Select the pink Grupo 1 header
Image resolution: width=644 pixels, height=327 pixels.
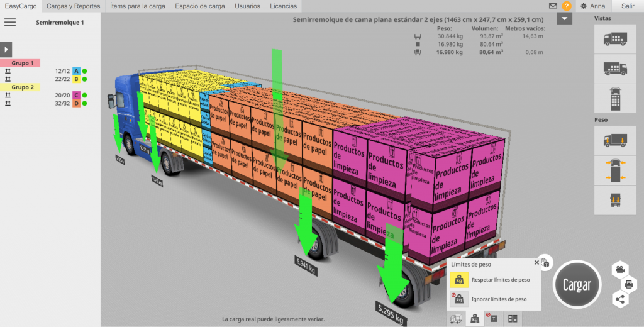pyautogui.click(x=20, y=64)
